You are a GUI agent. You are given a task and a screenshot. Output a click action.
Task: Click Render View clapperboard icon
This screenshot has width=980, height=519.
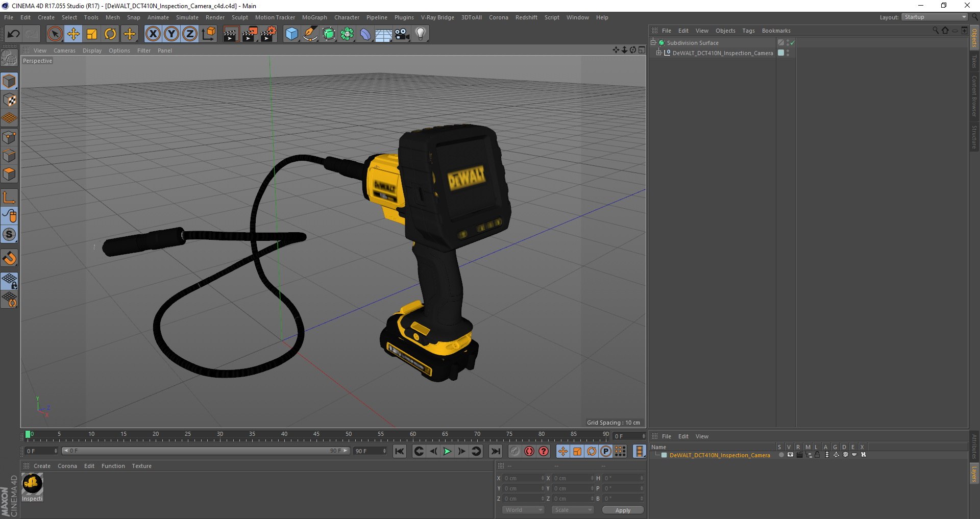(x=231, y=34)
